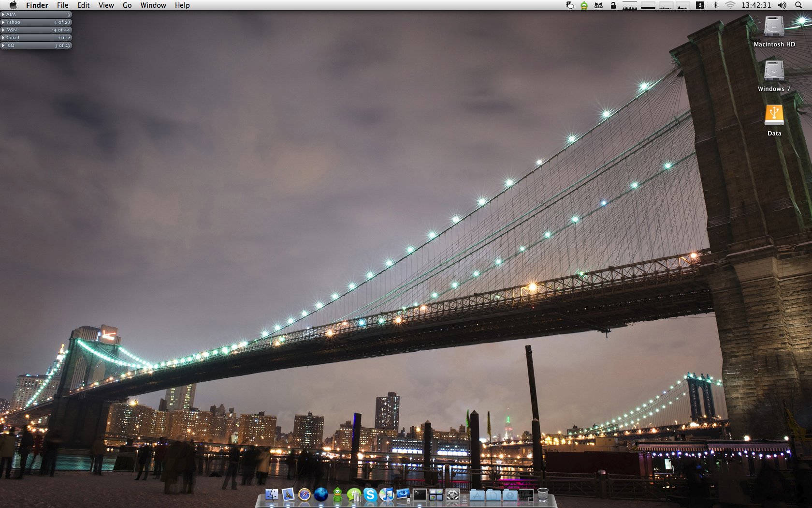The height and width of the screenshot is (508, 812).
Task: Open Spaces from the Dock
Action: point(436,494)
